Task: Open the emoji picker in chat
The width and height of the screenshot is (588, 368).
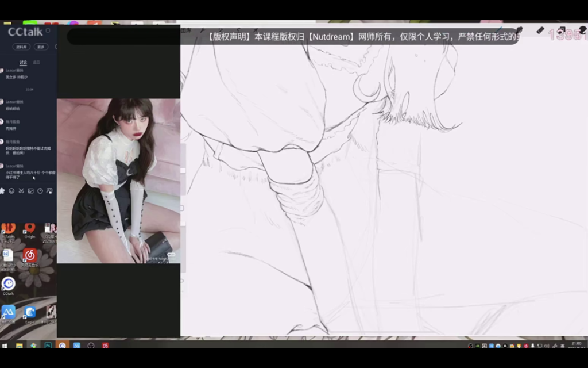Action: tap(11, 191)
